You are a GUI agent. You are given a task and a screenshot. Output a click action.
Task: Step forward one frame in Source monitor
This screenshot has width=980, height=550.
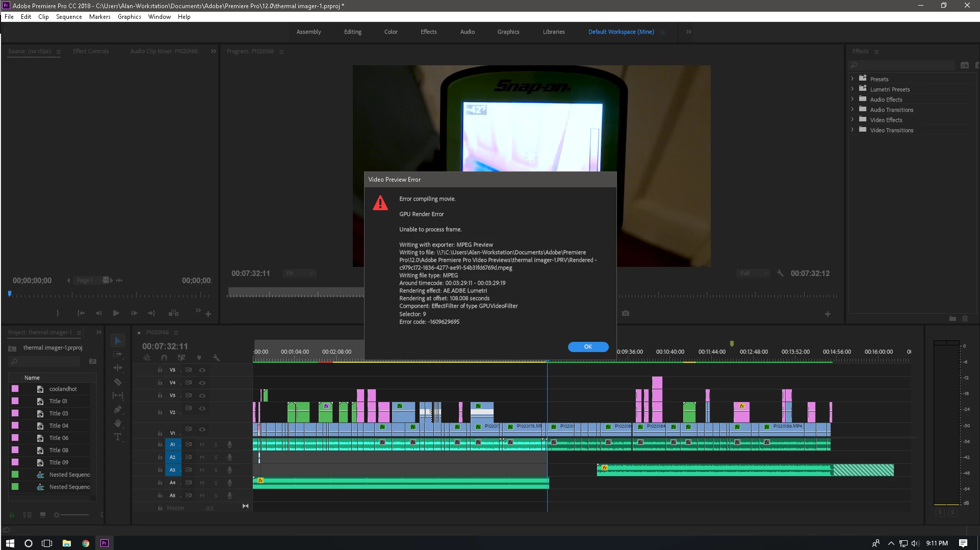(134, 313)
